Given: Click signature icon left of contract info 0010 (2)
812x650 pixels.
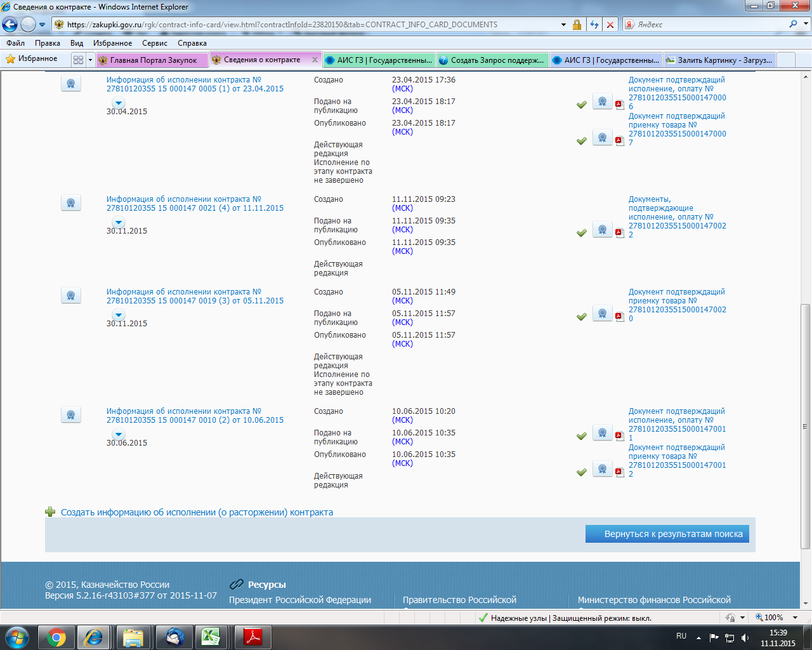Looking at the screenshot, I should tap(71, 415).
